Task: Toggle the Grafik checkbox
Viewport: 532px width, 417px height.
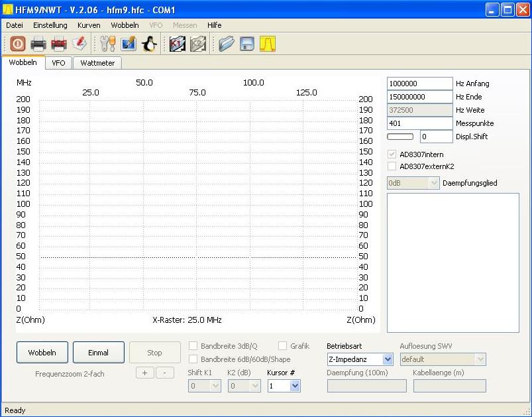Action: point(283,346)
